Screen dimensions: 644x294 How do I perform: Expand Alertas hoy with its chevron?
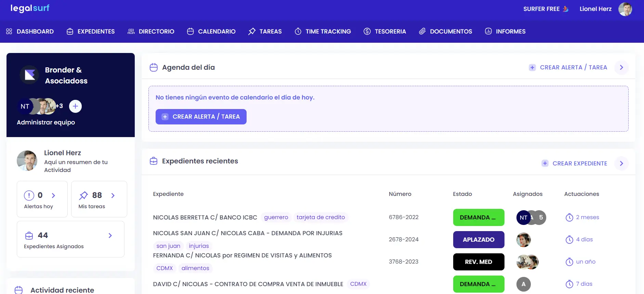pyautogui.click(x=53, y=196)
